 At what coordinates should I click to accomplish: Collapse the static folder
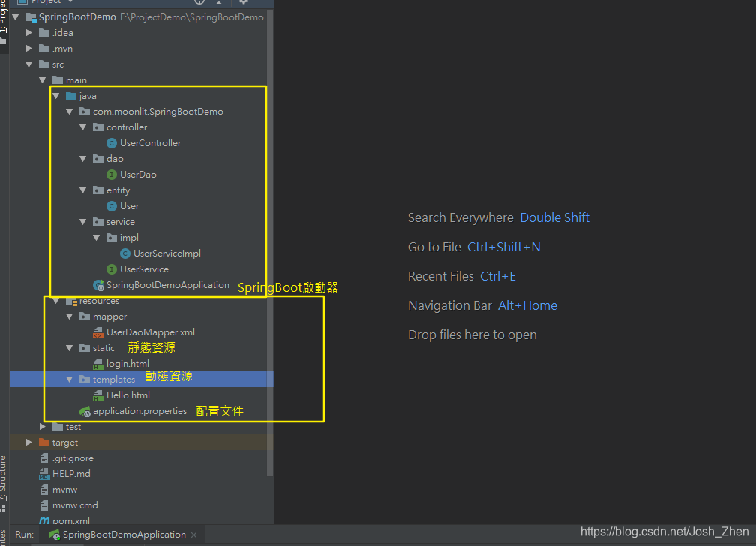point(70,348)
